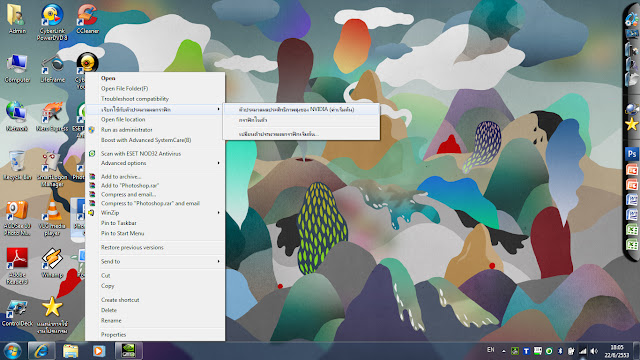Expand the WinZip submenu
The height and width of the screenshot is (360, 640).
coord(155,213)
